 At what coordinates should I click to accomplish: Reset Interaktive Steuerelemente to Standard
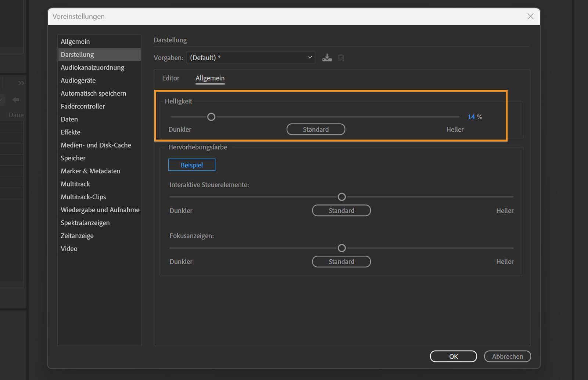click(x=341, y=210)
